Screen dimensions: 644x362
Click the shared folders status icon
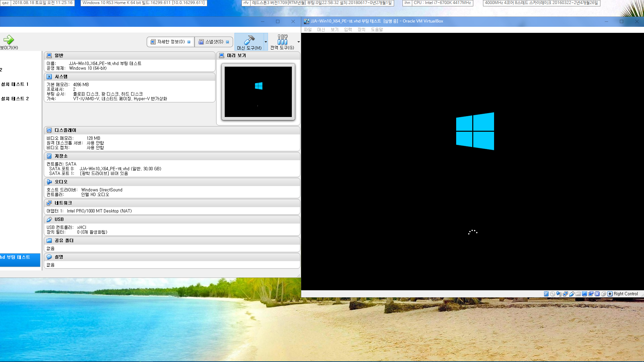[578, 294]
